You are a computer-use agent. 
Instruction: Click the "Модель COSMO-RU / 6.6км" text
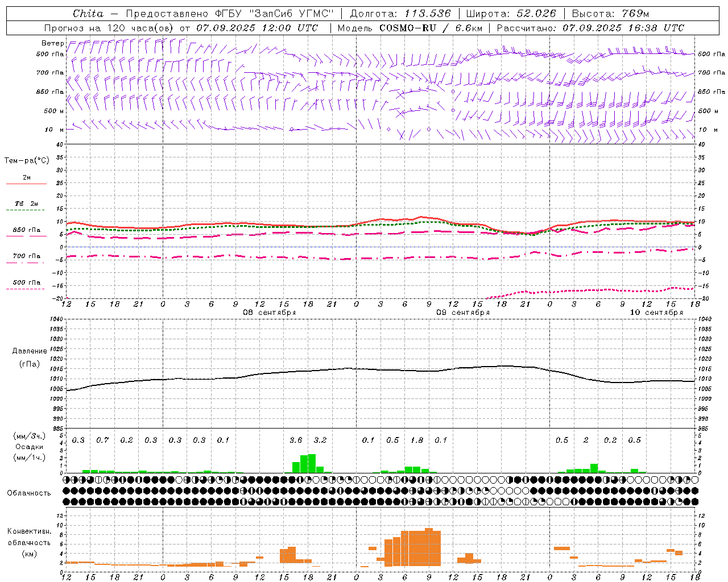click(410, 28)
